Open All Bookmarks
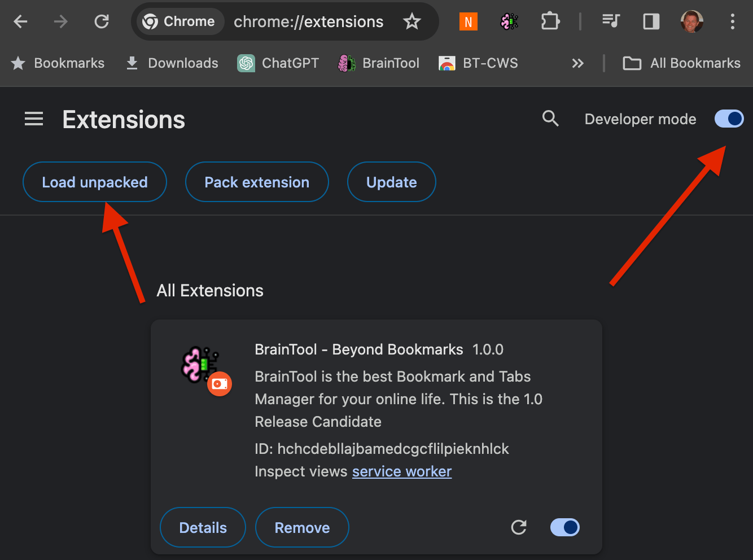The width and height of the screenshot is (753, 560). pyautogui.click(x=681, y=63)
